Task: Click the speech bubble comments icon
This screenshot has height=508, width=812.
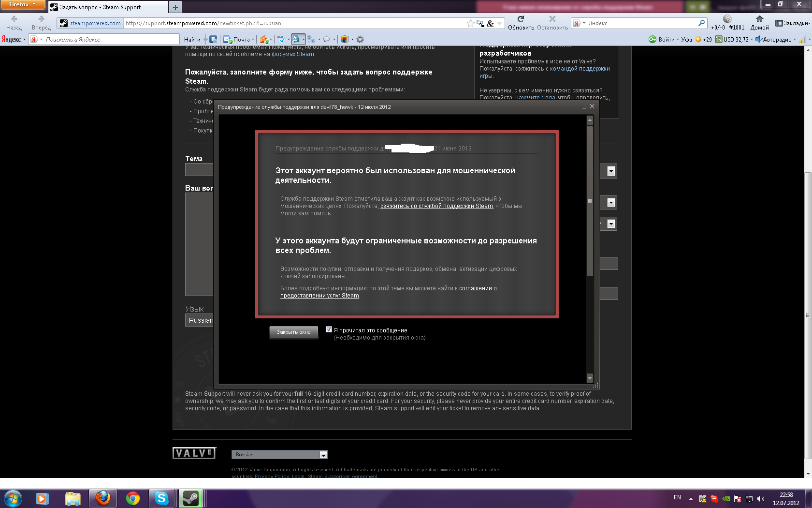Action: pos(327,40)
